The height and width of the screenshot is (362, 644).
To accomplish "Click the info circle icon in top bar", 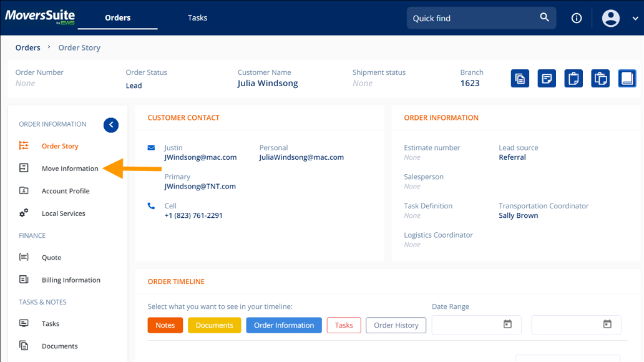I will 577,18.
